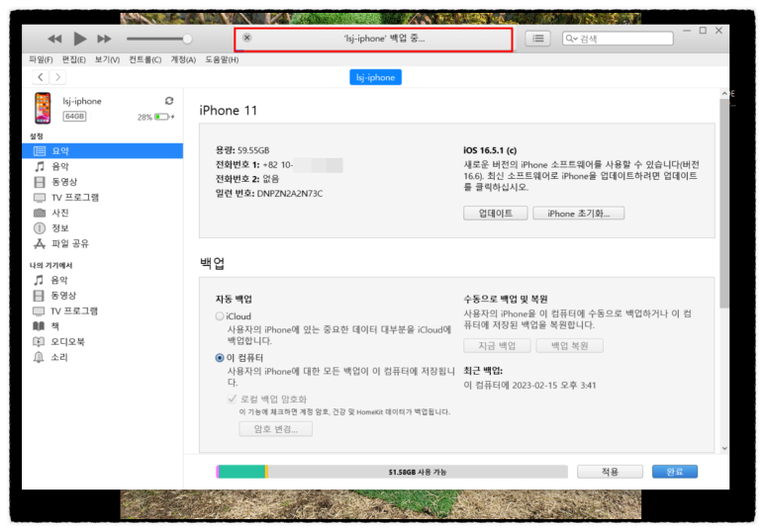Click the 지금 백업 button
The height and width of the screenshot is (532, 765).
pos(497,346)
